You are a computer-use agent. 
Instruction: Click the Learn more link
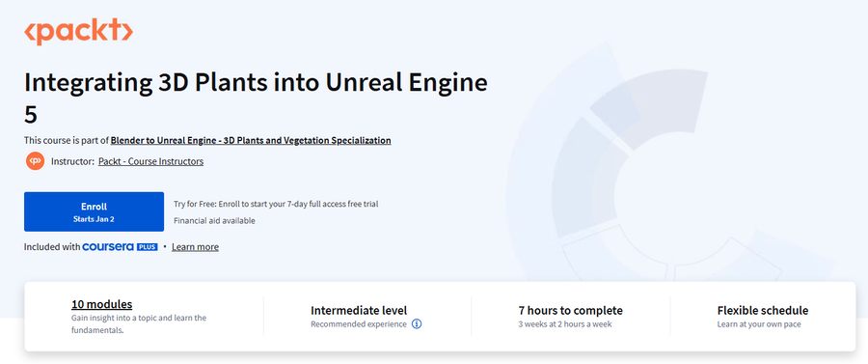195,247
